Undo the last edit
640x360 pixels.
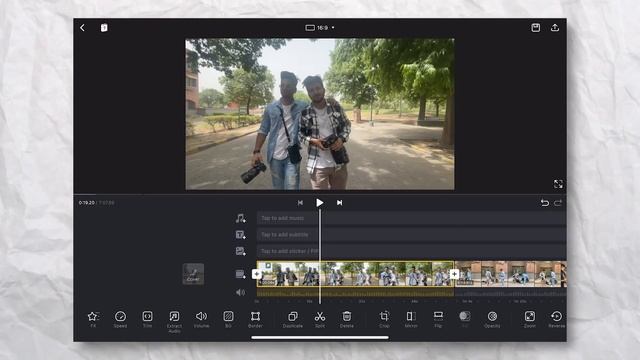click(x=544, y=202)
